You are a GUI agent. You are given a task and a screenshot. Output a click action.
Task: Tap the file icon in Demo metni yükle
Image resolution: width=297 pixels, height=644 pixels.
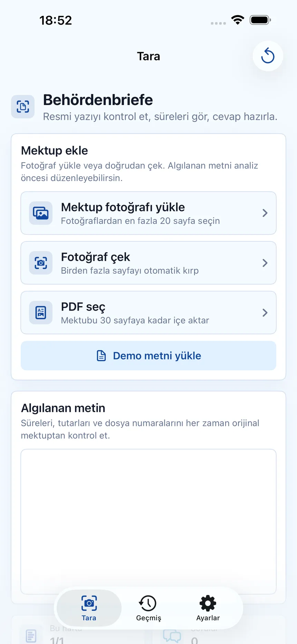coord(101,356)
